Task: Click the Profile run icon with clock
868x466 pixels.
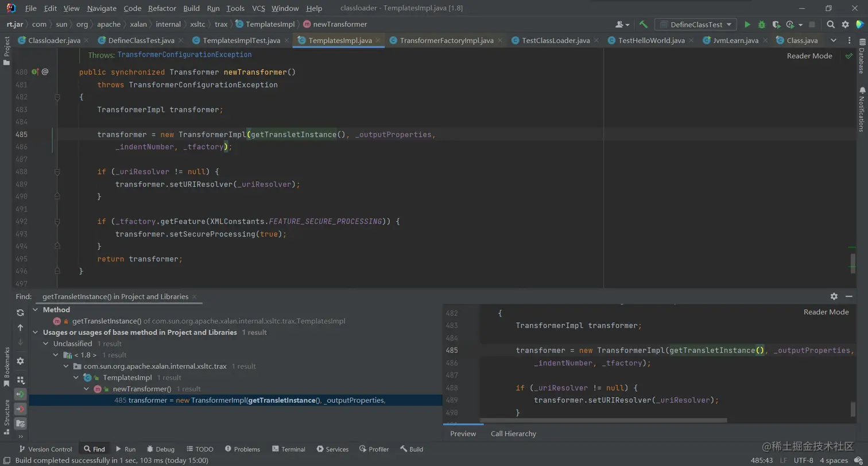Action: [x=790, y=25]
